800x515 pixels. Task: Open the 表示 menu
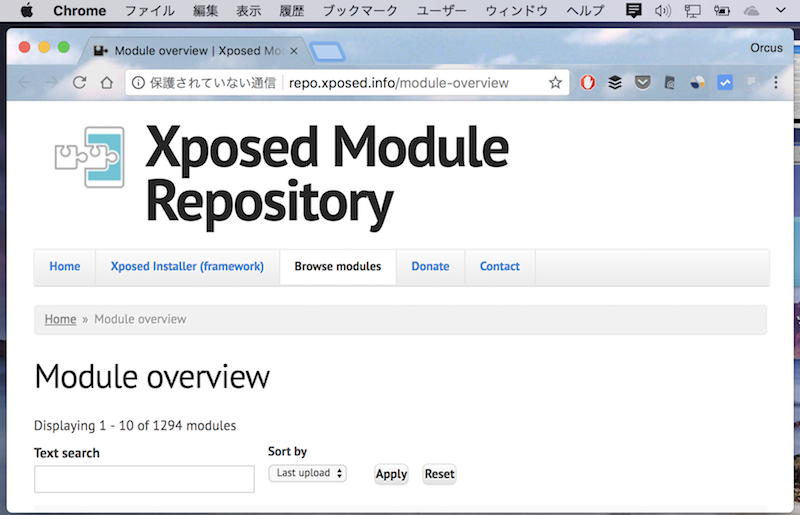click(x=248, y=10)
